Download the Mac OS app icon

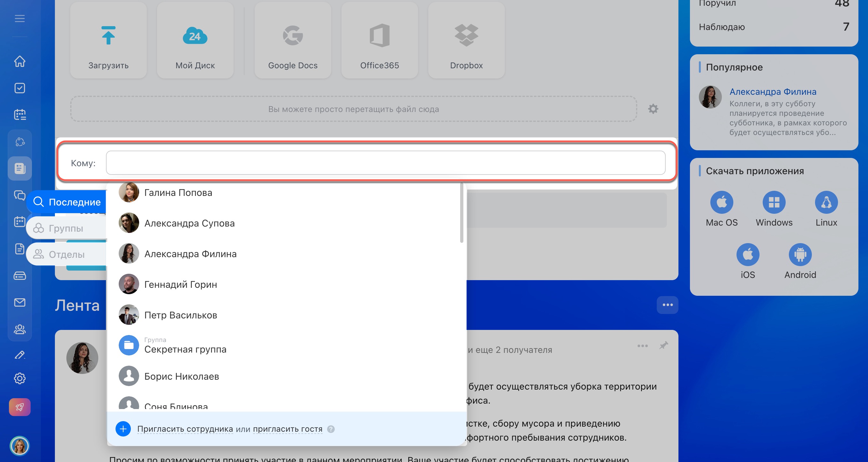click(722, 202)
